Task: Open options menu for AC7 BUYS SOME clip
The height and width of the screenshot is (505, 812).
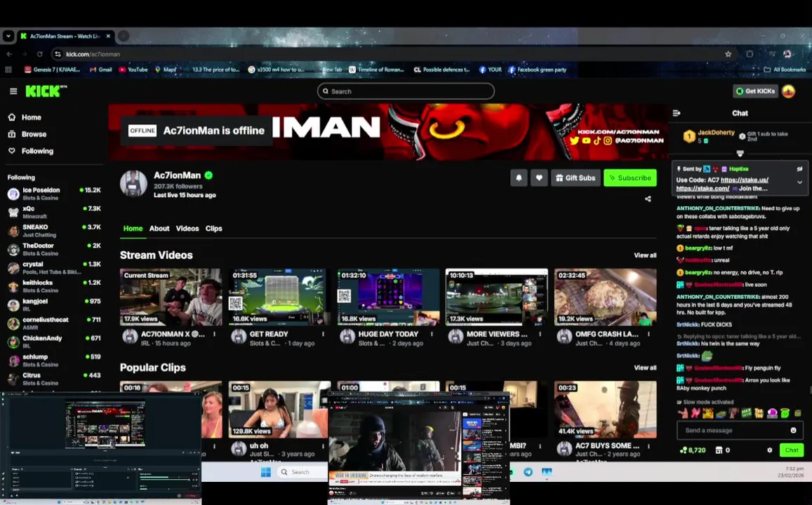Action: pos(649,446)
